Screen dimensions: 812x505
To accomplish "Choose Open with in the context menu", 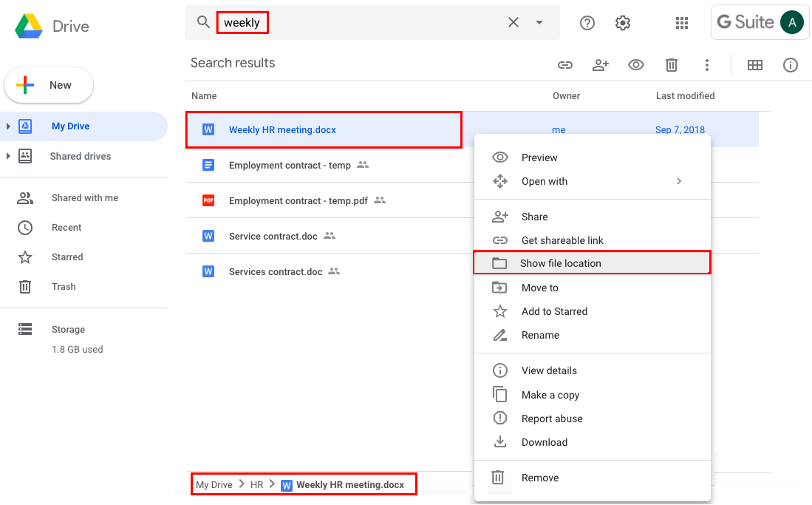I will coord(592,181).
